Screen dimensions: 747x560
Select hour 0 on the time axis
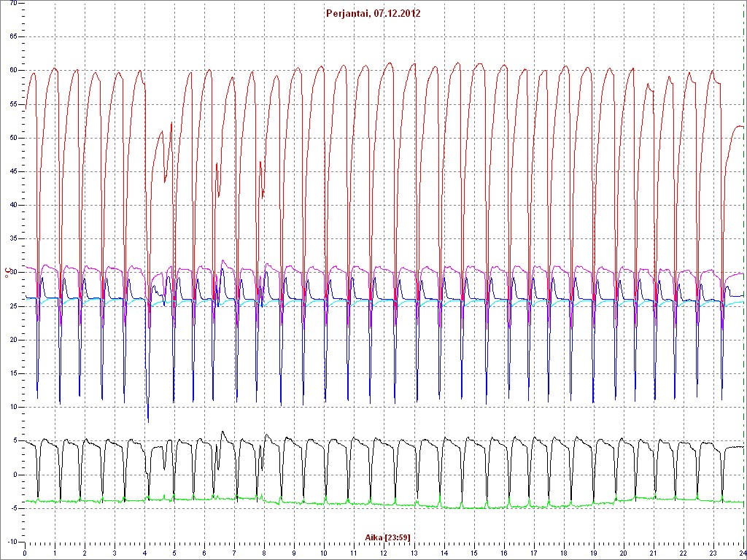(x=26, y=553)
